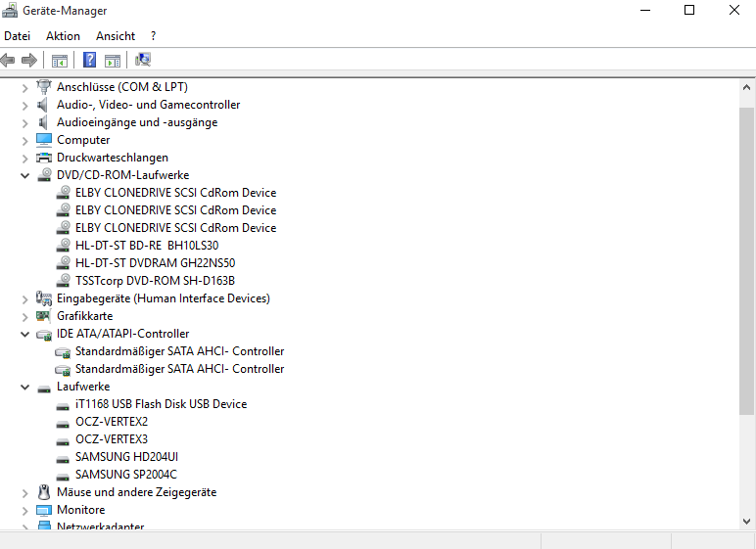Click the Forward arrow toolbar icon
756x549 pixels.
[x=29, y=61]
